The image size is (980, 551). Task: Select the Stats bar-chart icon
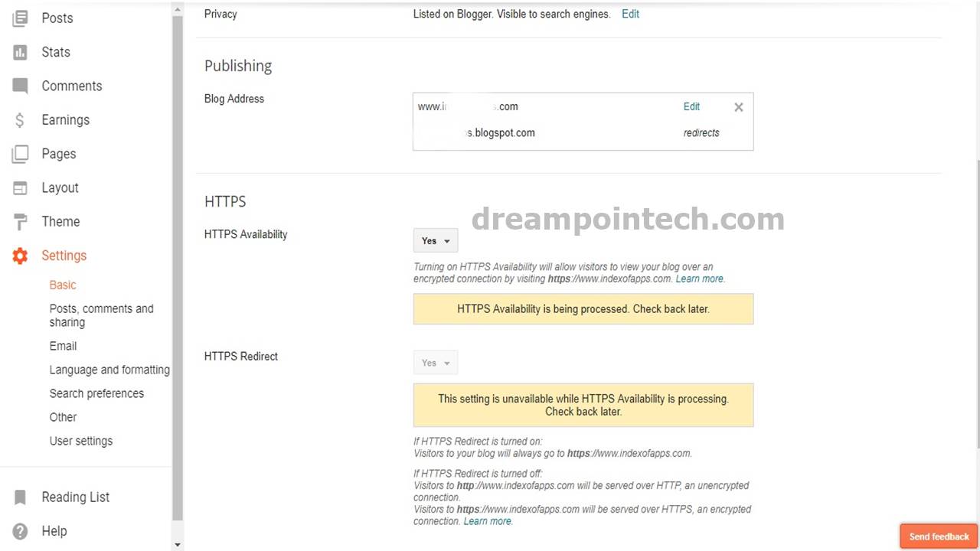[19, 51]
